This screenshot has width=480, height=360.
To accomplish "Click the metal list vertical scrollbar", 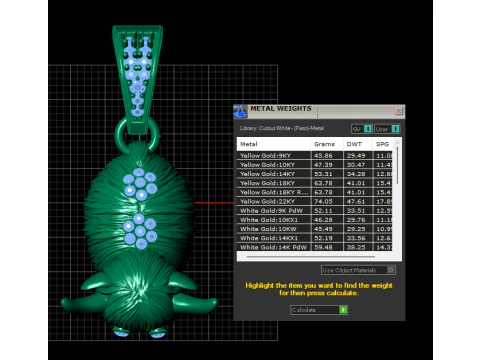I will coord(397,165).
